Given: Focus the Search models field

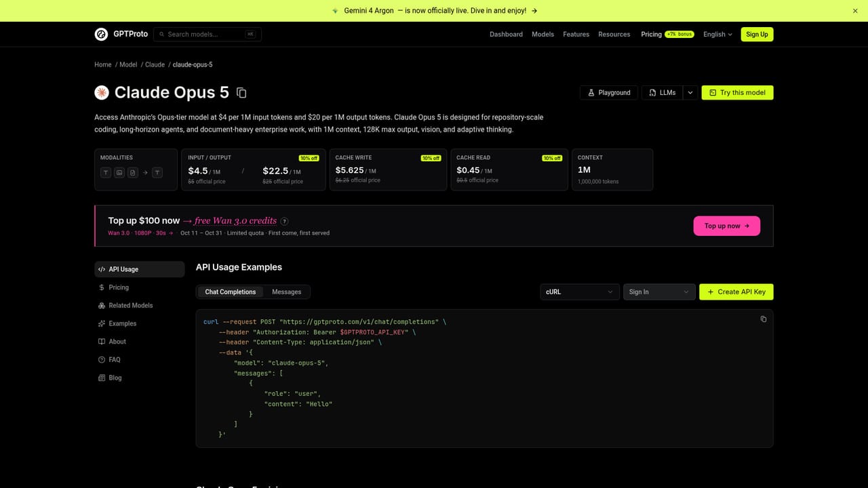Looking at the screenshot, I should pos(208,35).
